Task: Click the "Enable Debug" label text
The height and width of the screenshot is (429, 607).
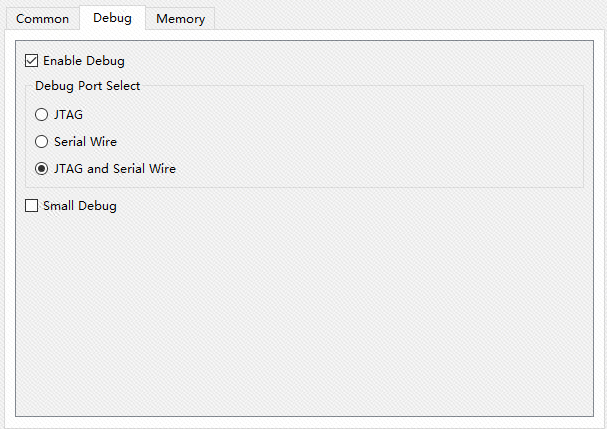Action: tap(84, 61)
